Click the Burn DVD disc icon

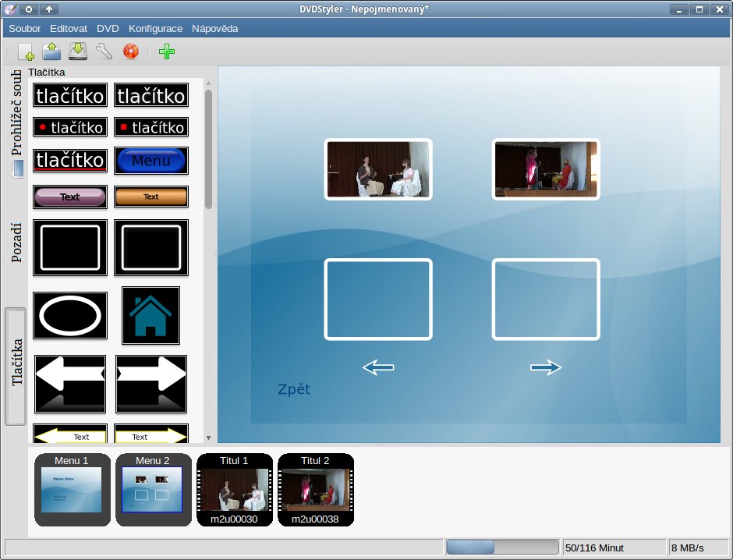point(130,52)
